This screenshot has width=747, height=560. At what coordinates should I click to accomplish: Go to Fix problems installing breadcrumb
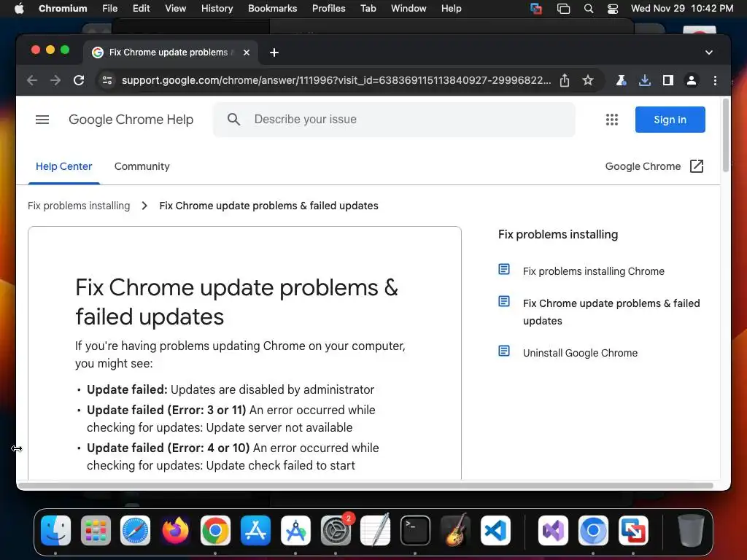click(x=79, y=206)
